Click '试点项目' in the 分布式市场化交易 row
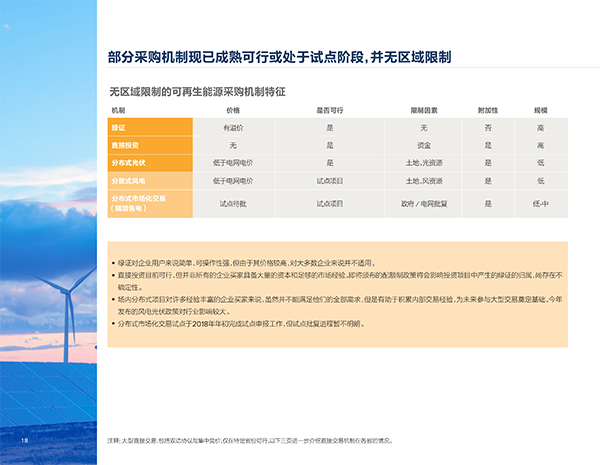This screenshot has height=465, width=600. tap(330, 204)
